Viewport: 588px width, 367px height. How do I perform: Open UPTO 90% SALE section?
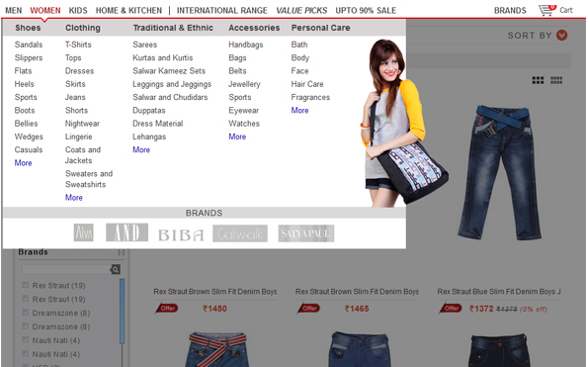[366, 11]
